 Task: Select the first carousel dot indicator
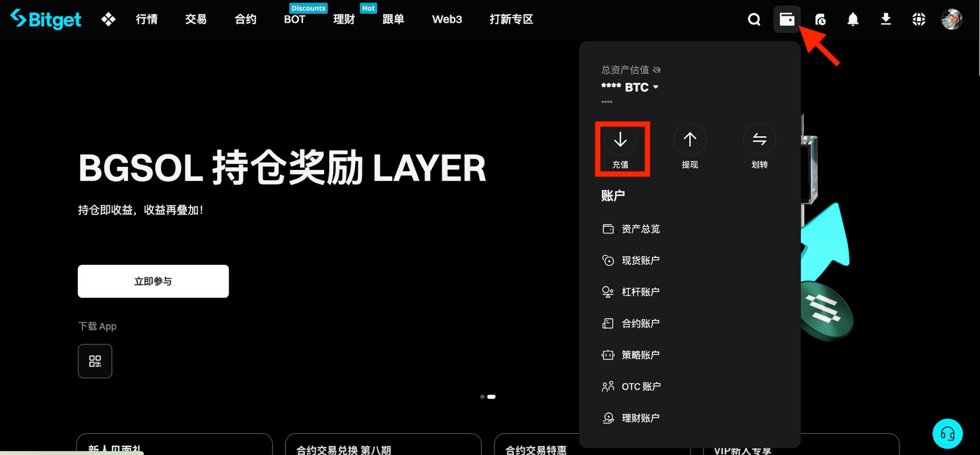[482, 397]
